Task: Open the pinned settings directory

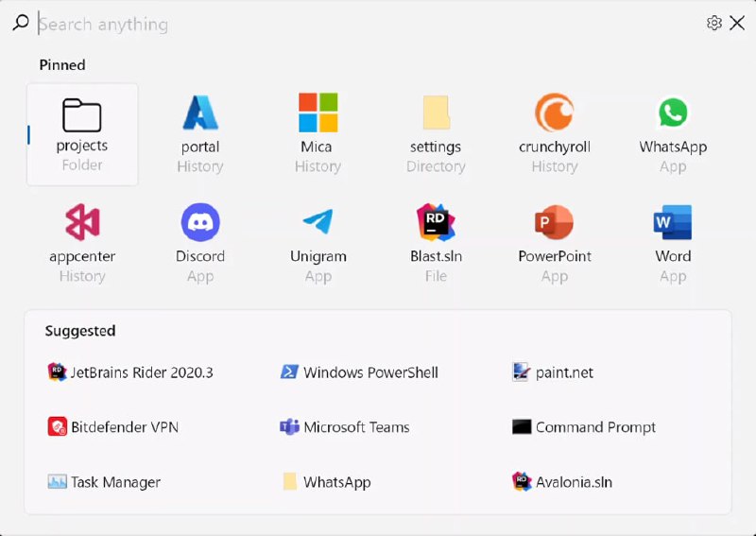Action: [x=436, y=133]
